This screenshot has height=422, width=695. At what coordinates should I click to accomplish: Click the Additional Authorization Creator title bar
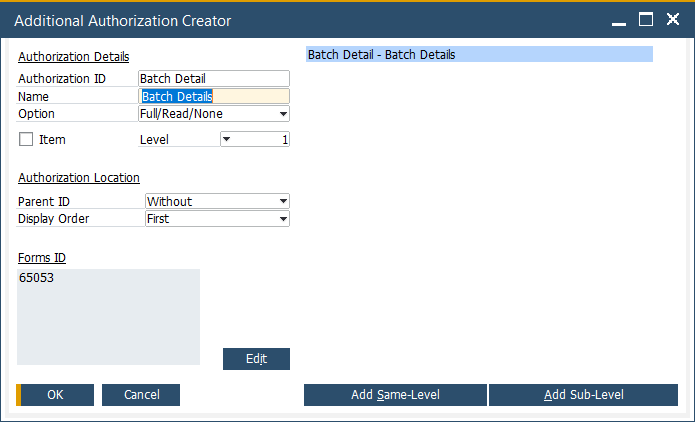(300, 20)
